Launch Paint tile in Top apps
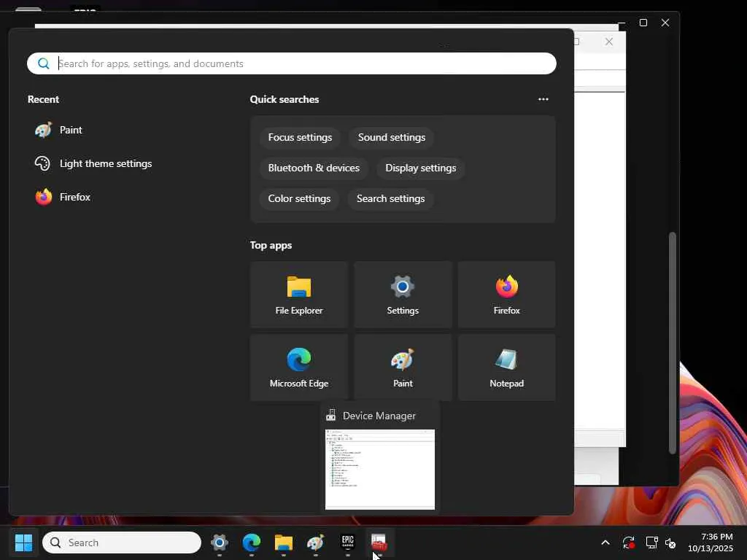 click(403, 367)
